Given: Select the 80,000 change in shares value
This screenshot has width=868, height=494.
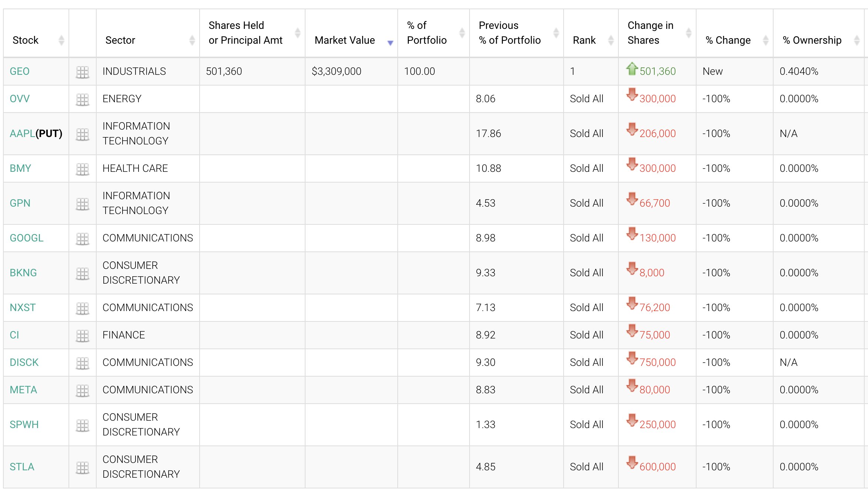Looking at the screenshot, I should click(655, 390).
